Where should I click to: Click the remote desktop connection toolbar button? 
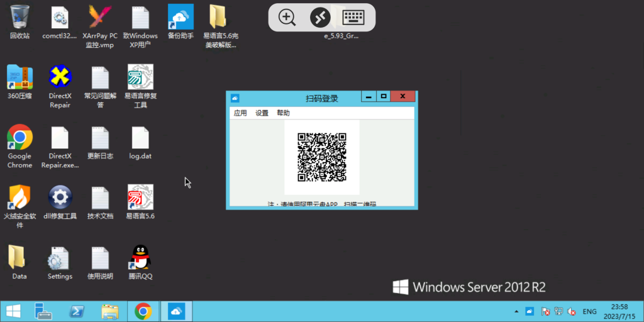click(320, 17)
